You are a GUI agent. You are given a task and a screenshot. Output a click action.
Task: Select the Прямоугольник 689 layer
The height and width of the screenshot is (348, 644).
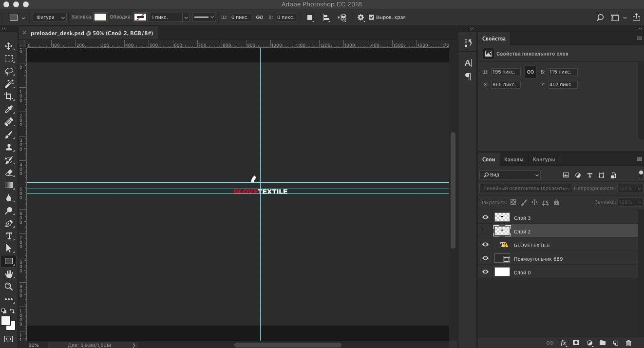[x=538, y=259]
